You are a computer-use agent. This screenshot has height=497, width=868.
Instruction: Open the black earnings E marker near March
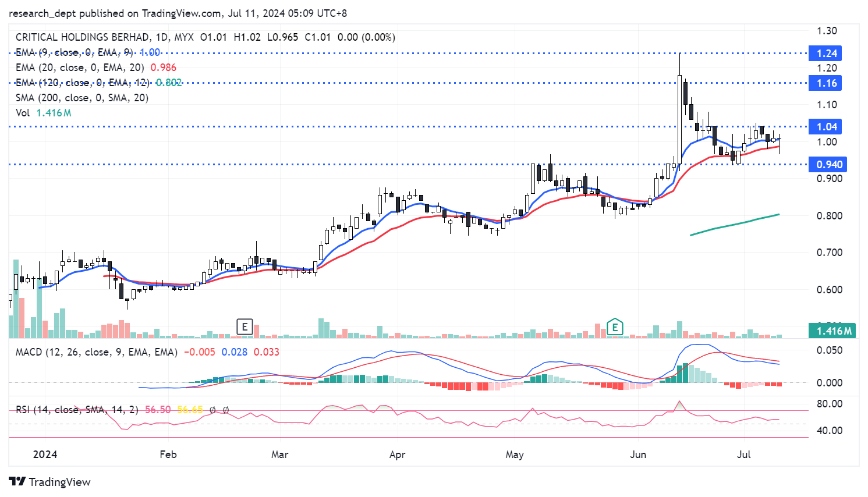(245, 327)
